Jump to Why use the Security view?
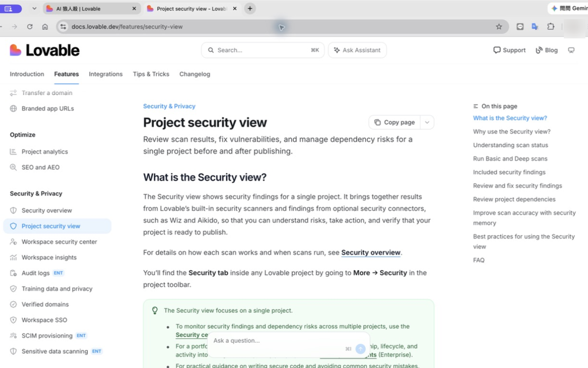588x368 pixels. click(x=512, y=132)
